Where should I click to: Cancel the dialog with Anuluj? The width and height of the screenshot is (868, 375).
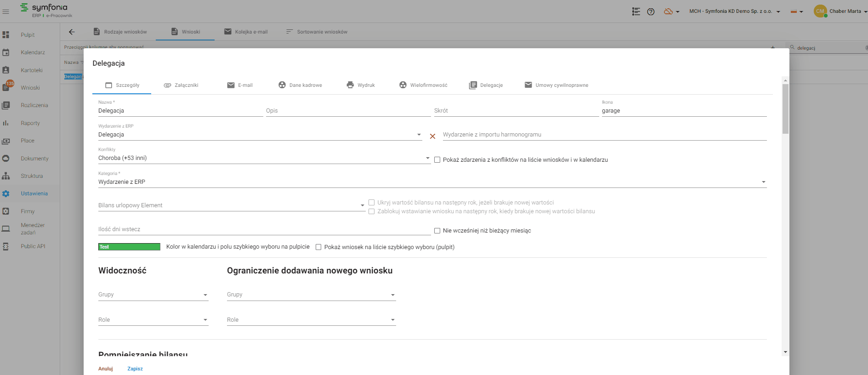coord(106,369)
